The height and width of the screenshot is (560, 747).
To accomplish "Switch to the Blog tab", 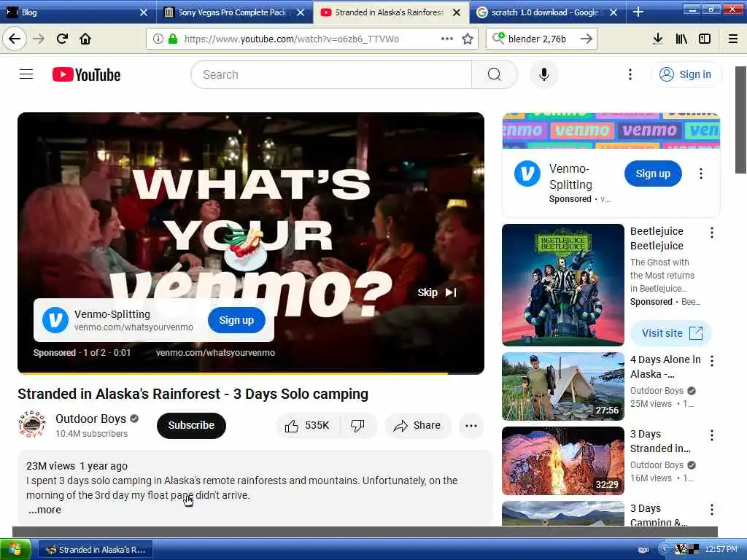I will 71,12.
